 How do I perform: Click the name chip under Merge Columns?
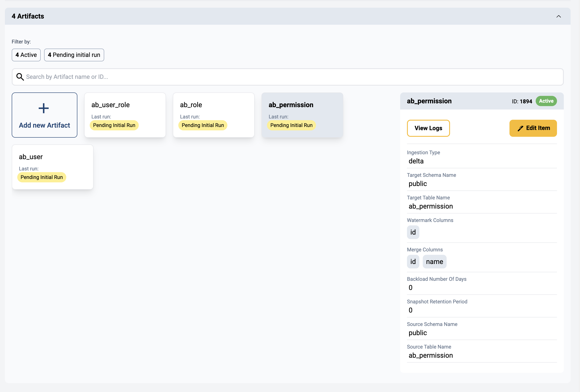434,262
